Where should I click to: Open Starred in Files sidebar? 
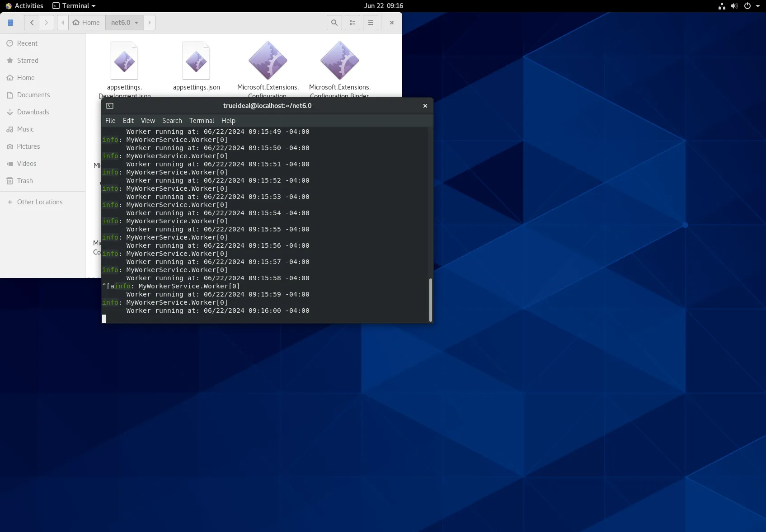[42, 61]
